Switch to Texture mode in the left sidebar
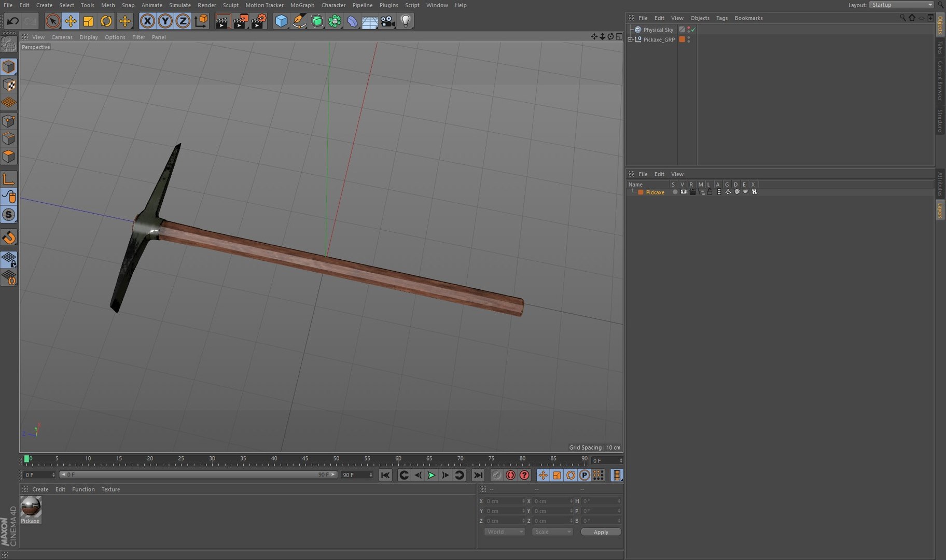The height and width of the screenshot is (560, 946). pyautogui.click(x=9, y=85)
